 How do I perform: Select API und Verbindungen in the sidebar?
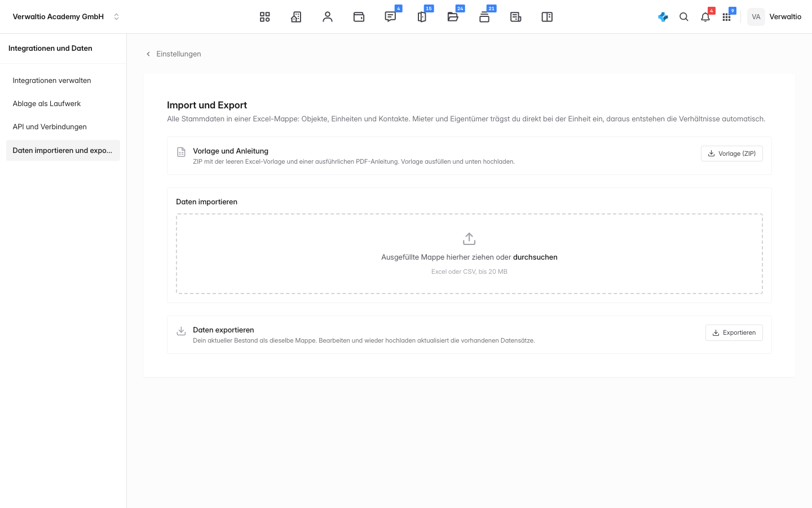(x=63, y=127)
